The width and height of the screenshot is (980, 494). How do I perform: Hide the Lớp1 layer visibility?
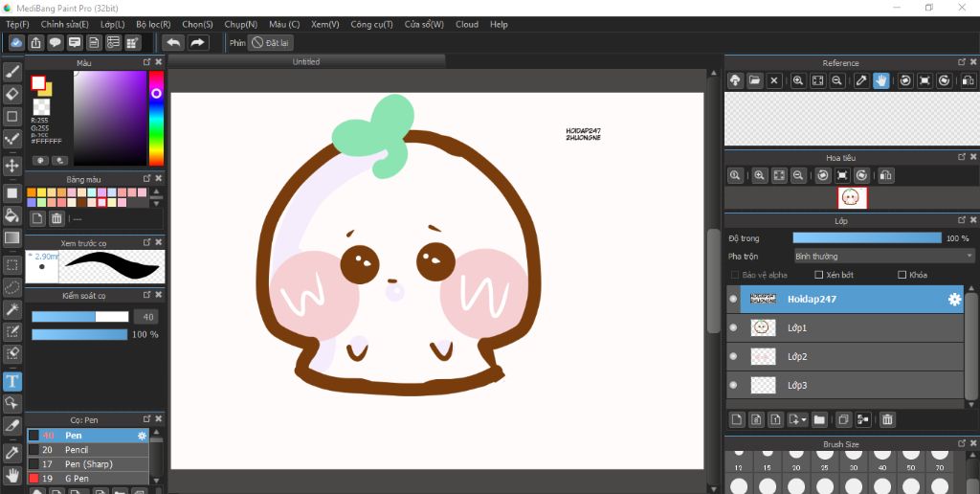pyautogui.click(x=734, y=328)
